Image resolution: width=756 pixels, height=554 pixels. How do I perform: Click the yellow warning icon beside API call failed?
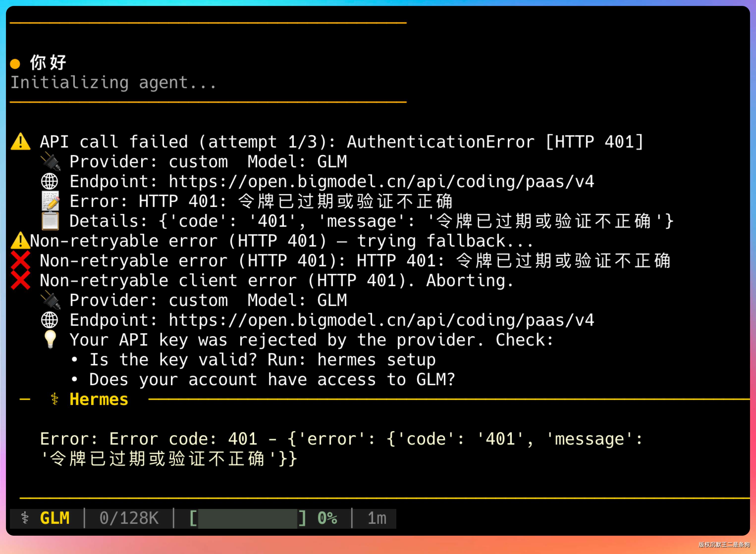21,142
